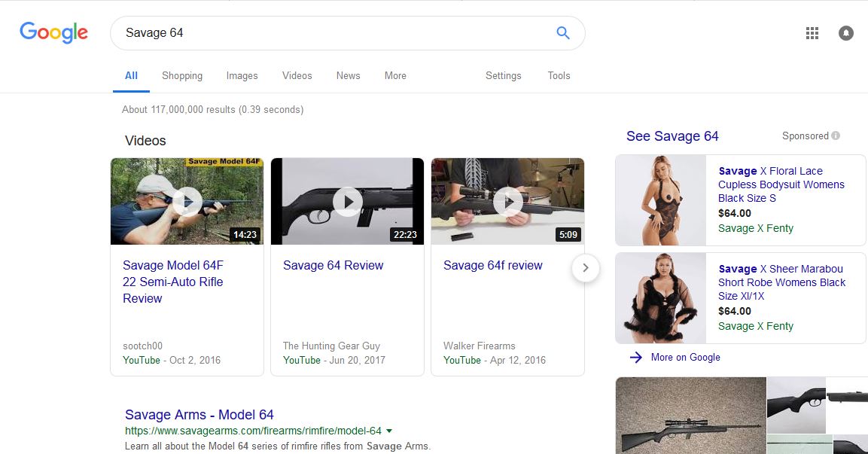868x454 pixels.
Task: Open the large scoped rifle image
Action: click(691, 416)
